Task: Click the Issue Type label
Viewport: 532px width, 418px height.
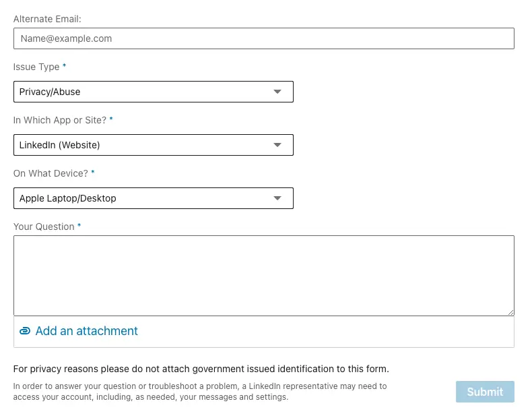Action: [x=36, y=67]
